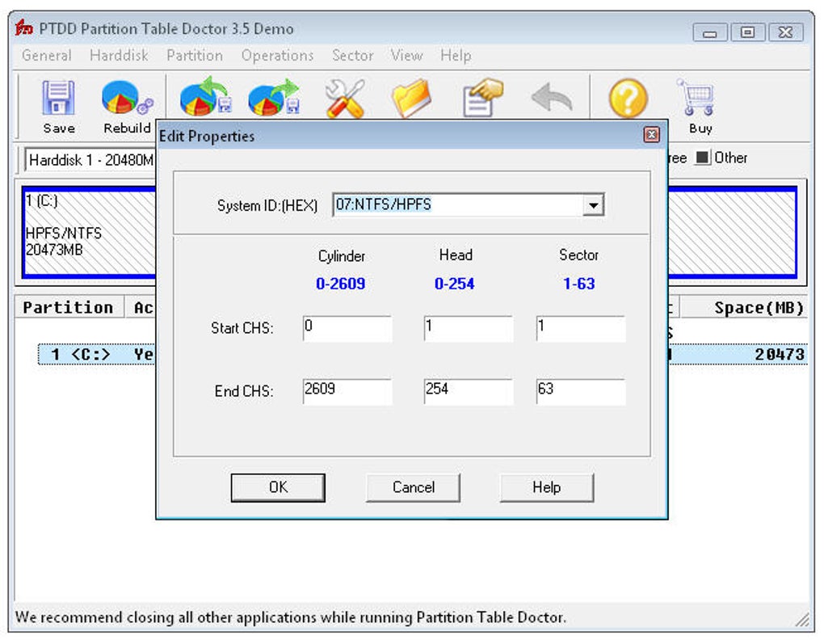Click the Rebuild partition table icon
Image resolution: width=824 pixels, height=644 pixels.
pos(127,98)
